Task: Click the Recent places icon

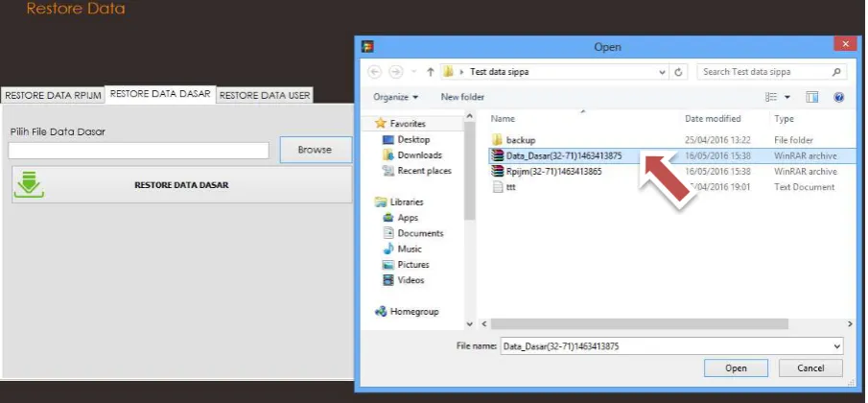Action: coord(388,171)
